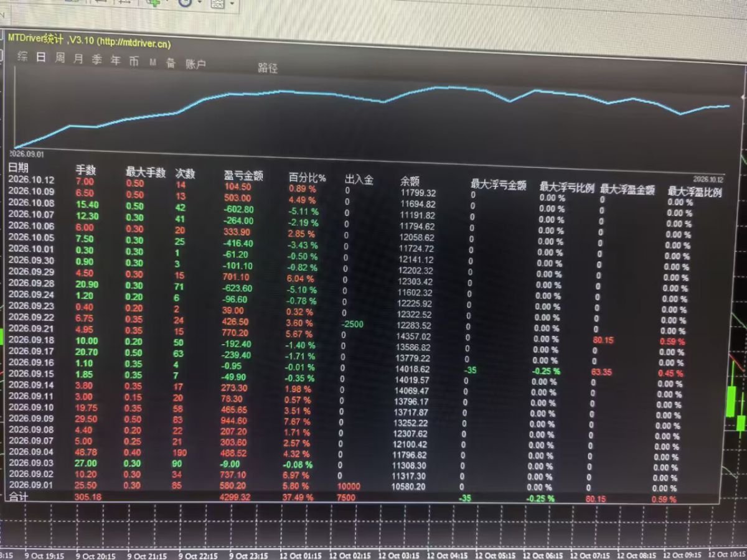Click the 14357.02 balance value
The height and width of the screenshot is (560, 747).
pyautogui.click(x=413, y=336)
